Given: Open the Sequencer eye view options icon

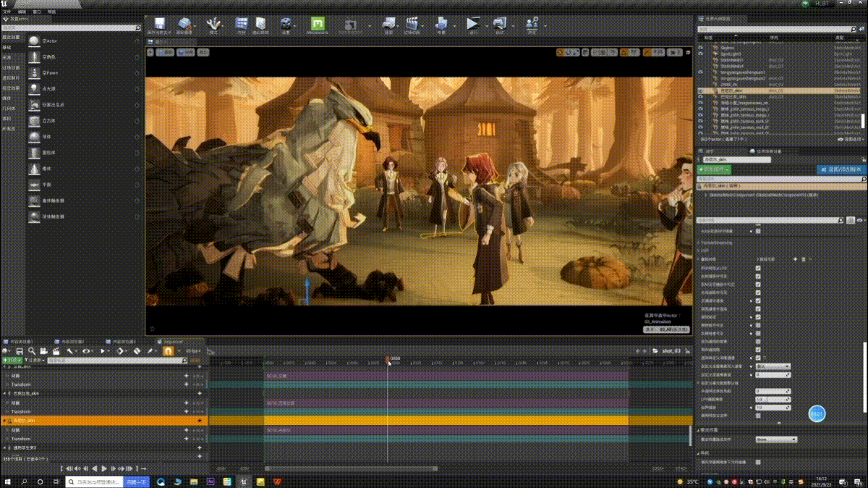Looking at the screenshot, I should (x=87, y=351).
